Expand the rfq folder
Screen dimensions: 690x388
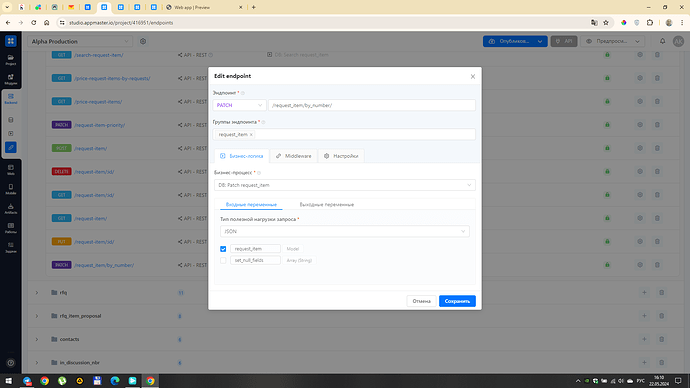37,293
